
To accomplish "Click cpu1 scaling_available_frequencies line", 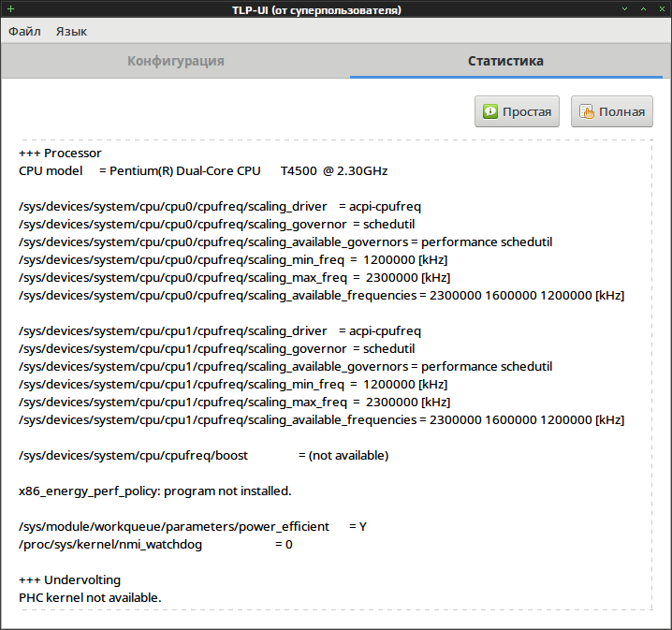I will [x=321, y=420].
